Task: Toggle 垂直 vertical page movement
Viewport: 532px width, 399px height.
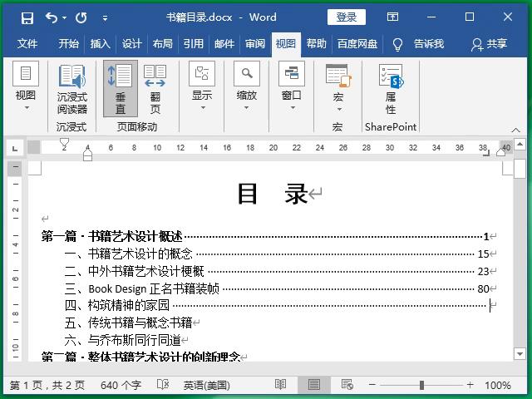Action: [120, 89]
